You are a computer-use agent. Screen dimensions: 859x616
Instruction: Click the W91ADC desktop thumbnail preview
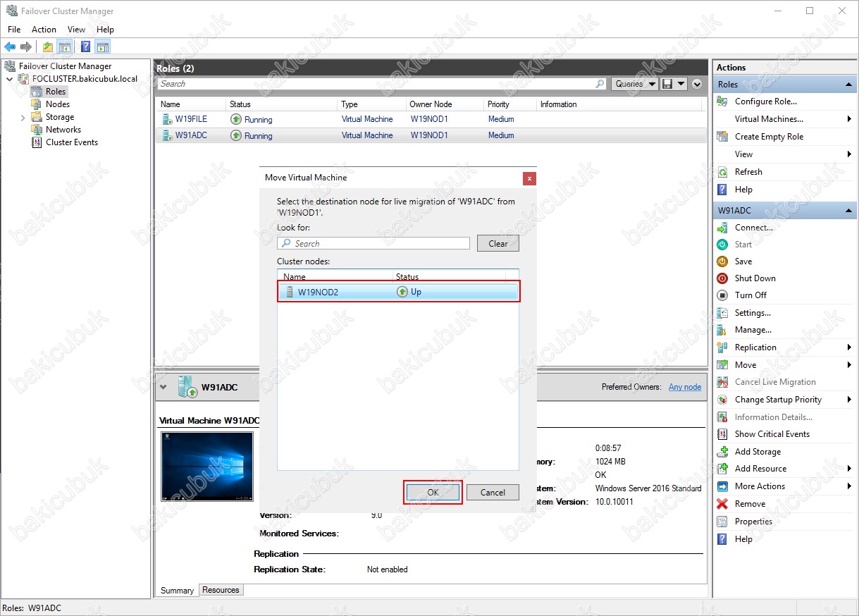(207, 467)
